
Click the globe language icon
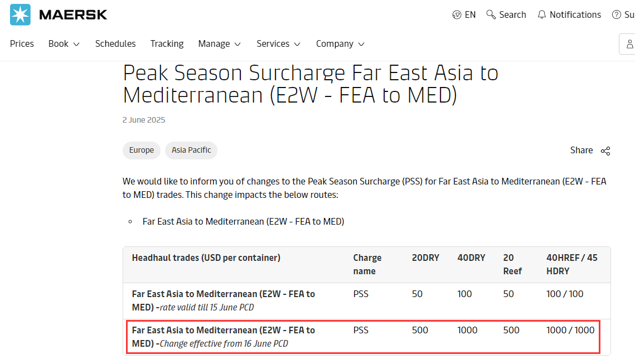tap(457, 15)
